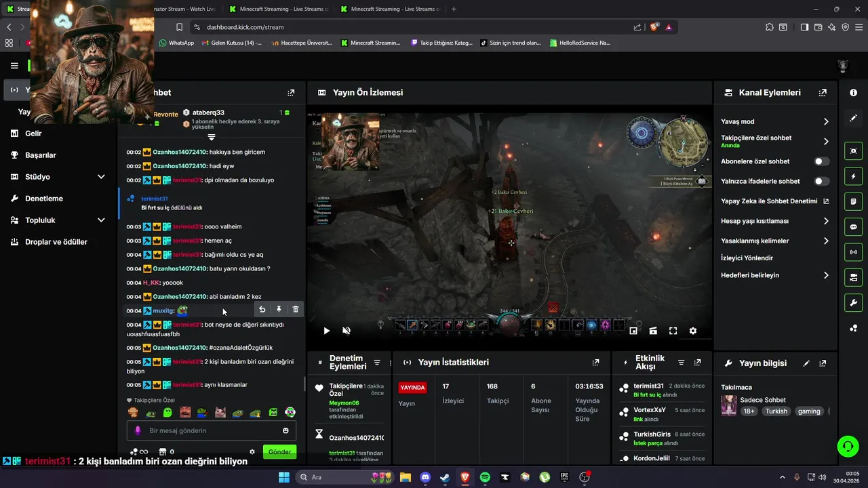Click the wrench icon on the right sidebar
868x488 pixels.
coord(853,302)
